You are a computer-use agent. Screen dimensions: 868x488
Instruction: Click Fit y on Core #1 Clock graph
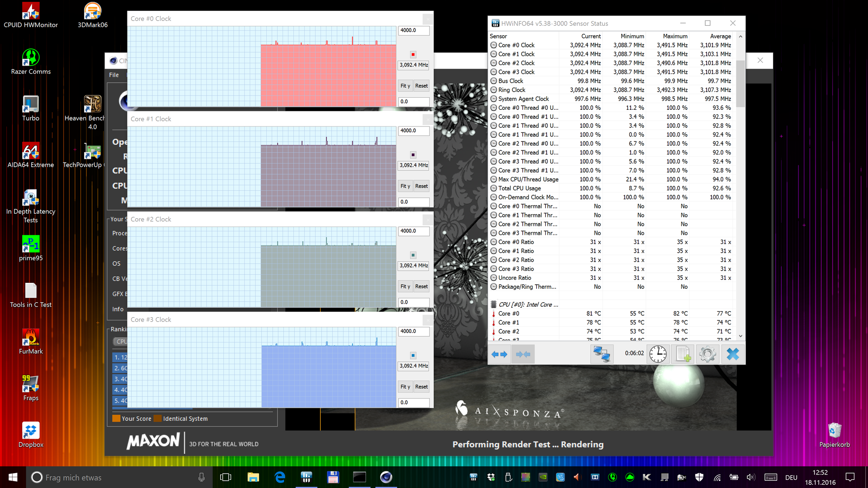405,186
